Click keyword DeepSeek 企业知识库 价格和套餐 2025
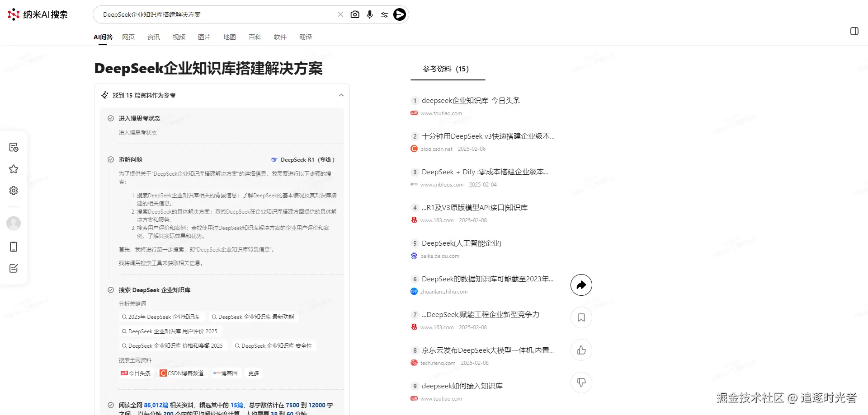 click(x=172, y=346)
